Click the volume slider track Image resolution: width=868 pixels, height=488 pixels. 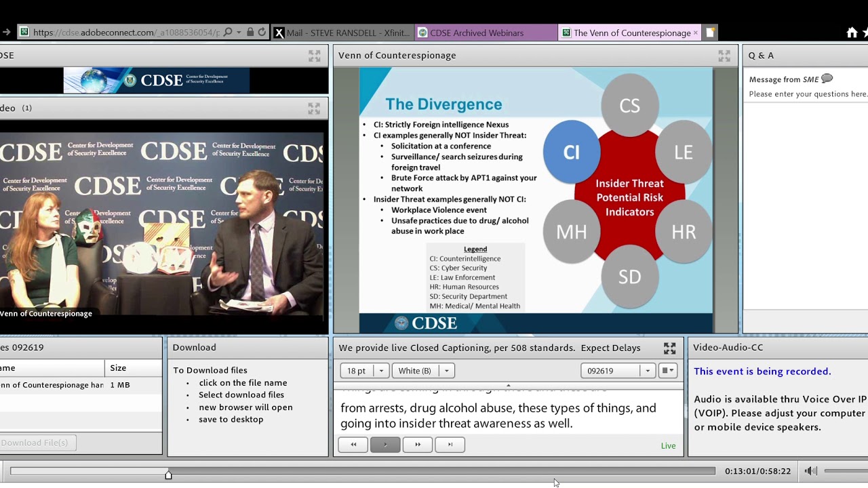tap(846, 471)
